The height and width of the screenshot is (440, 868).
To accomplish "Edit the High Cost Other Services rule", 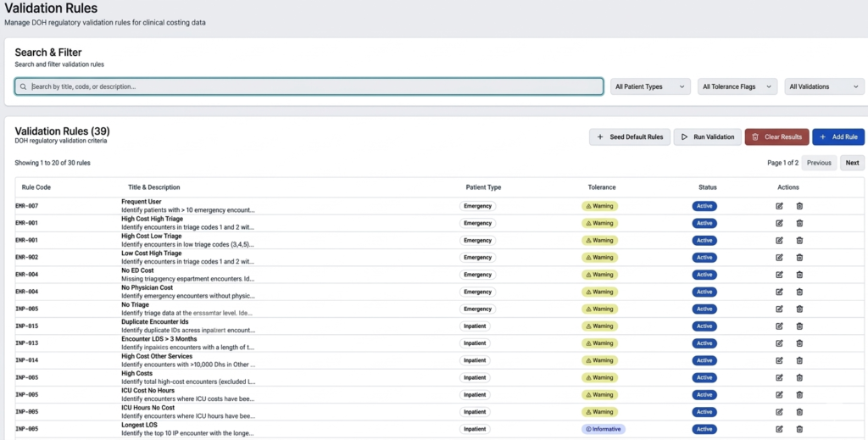I will [x=780, y=360].
